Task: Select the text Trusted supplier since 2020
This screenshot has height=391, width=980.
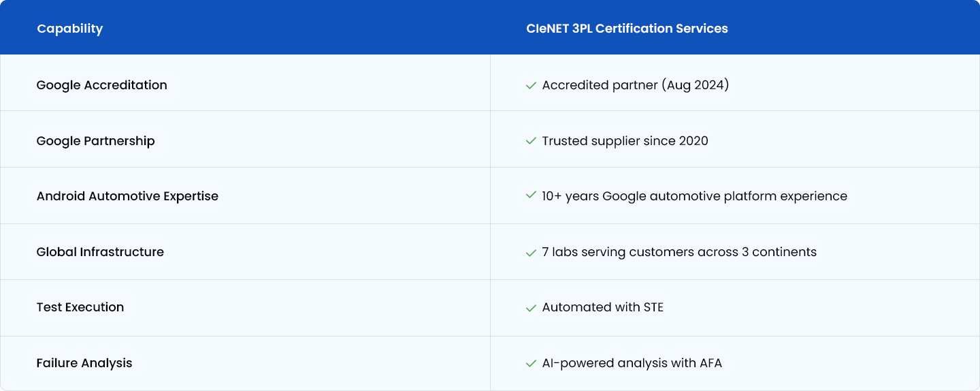Action: point(625,141)
